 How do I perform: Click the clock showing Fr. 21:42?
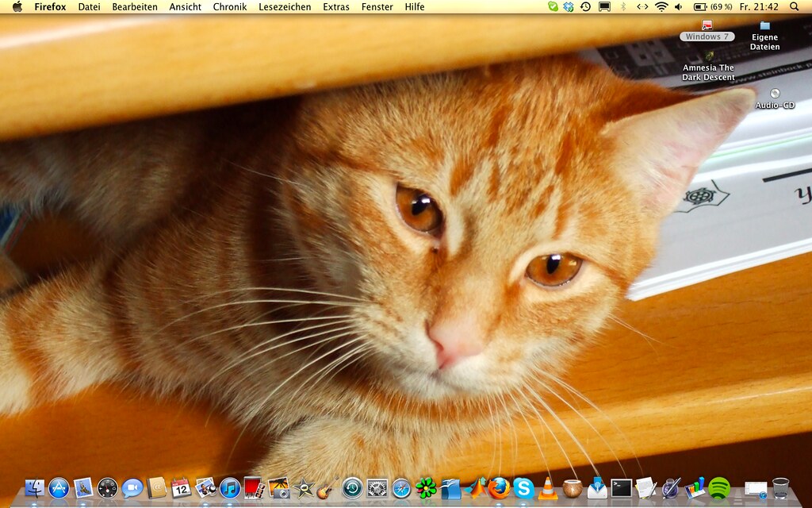click(759, 6)
